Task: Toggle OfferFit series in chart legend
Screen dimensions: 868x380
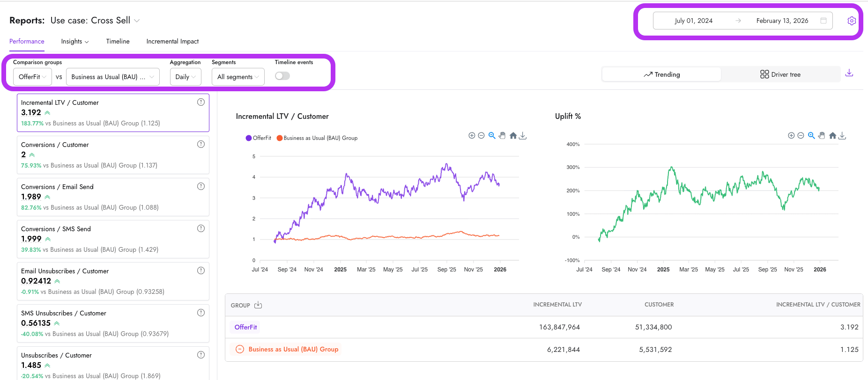Action: pyautogui.click(x=259, y=138)
